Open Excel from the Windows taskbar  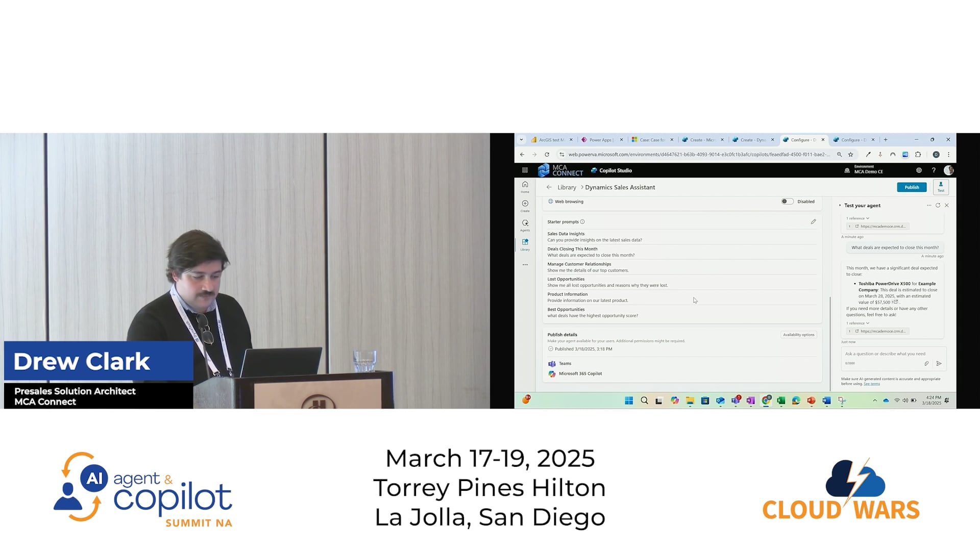click(x=781, y=401)
